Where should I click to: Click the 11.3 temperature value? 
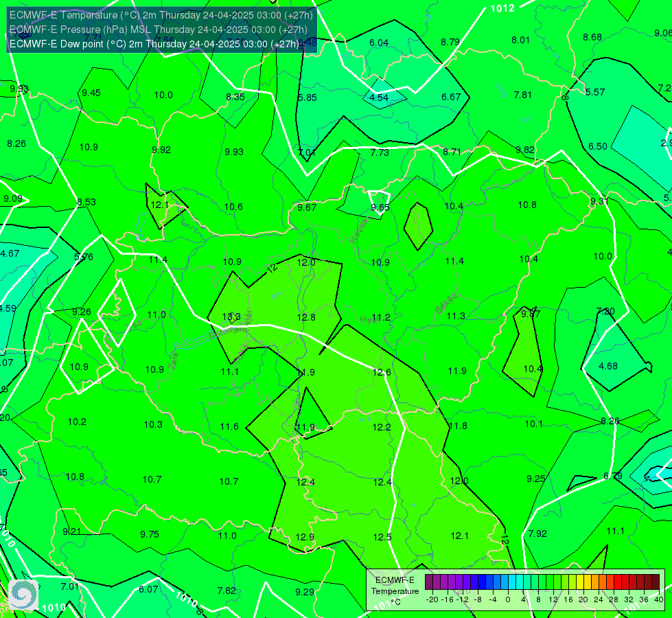tap(456, 316)
